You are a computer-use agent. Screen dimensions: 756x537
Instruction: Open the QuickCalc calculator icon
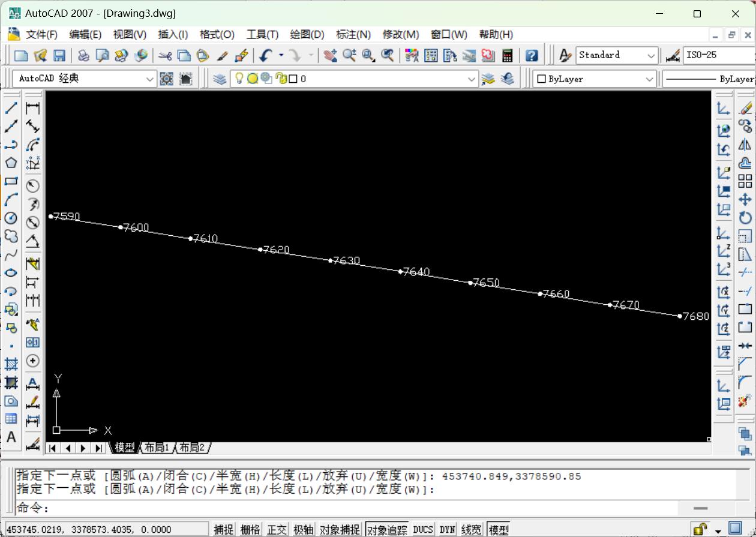[508, 56]
